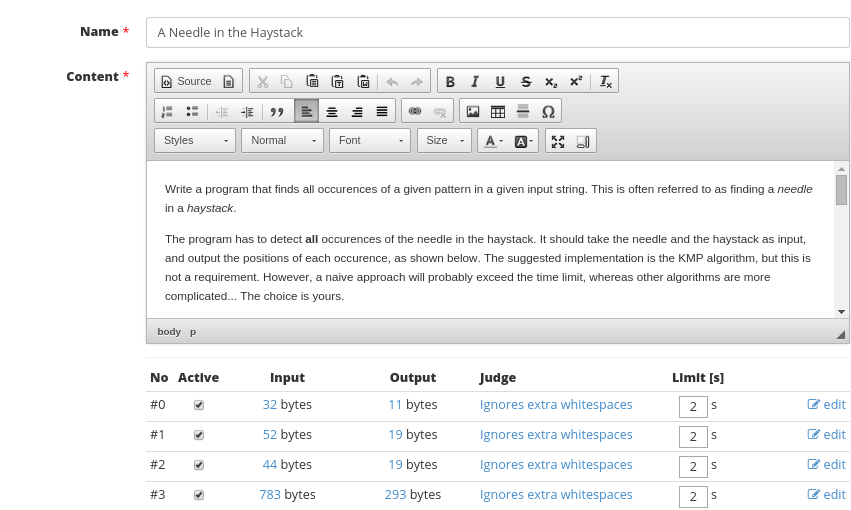Open the 11 bytes output file
The height and width of the screenshot is (510, 851).
point(395,405)
